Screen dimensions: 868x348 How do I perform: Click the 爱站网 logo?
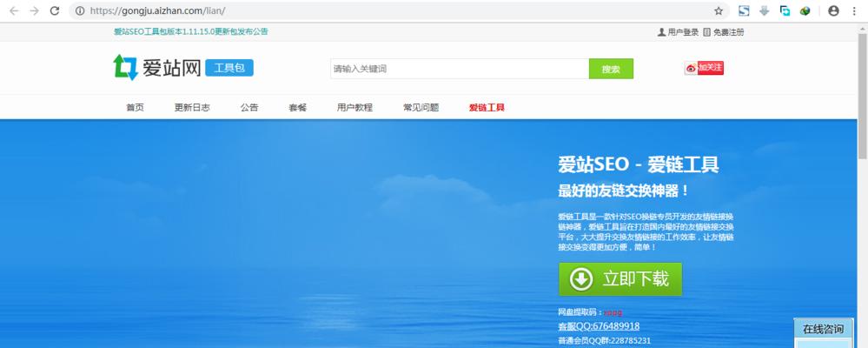click(156, 68)
